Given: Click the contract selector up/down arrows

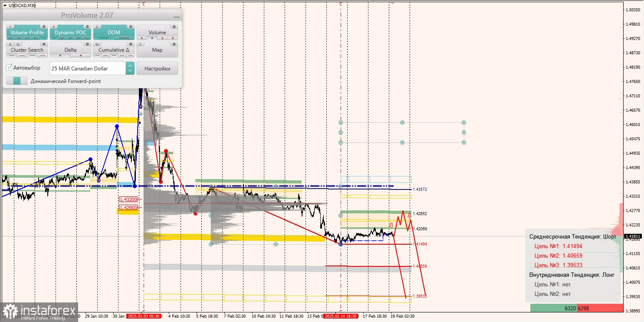Looking at the screenshot, I should 130,68.
